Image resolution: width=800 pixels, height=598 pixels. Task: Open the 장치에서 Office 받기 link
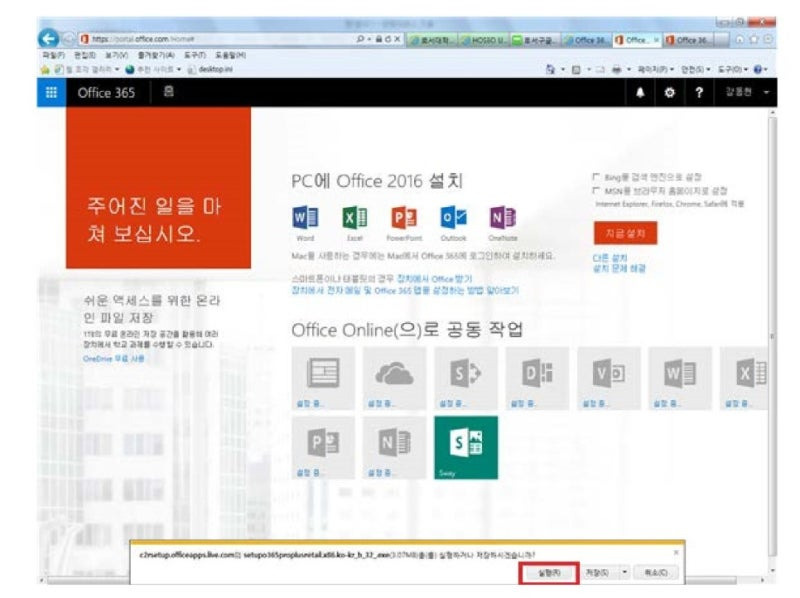click(435, 279)
